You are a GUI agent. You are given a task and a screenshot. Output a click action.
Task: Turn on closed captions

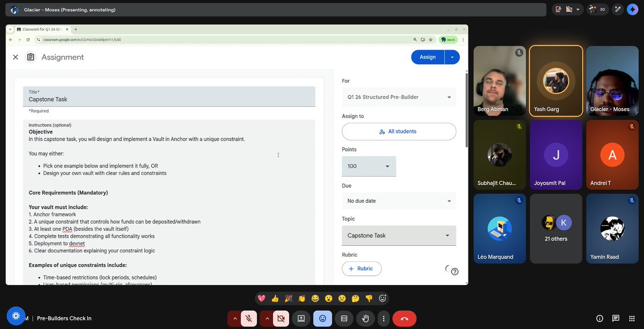pyautogui.click(x=344, y=318)
